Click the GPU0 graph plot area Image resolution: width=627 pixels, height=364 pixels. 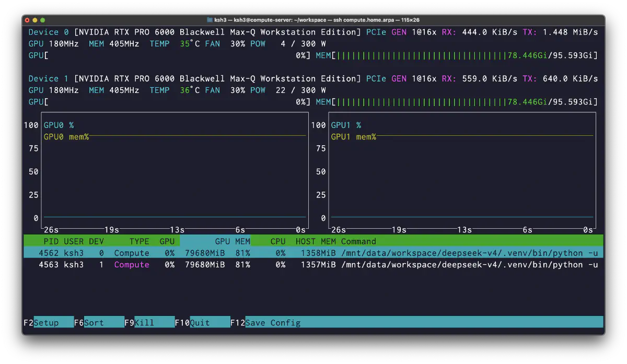click(175, 170)
